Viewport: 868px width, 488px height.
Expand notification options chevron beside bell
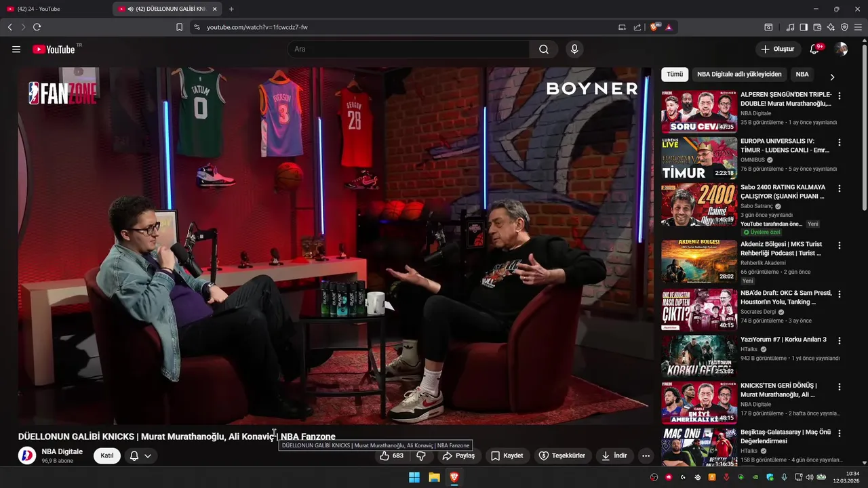point(147,456)
